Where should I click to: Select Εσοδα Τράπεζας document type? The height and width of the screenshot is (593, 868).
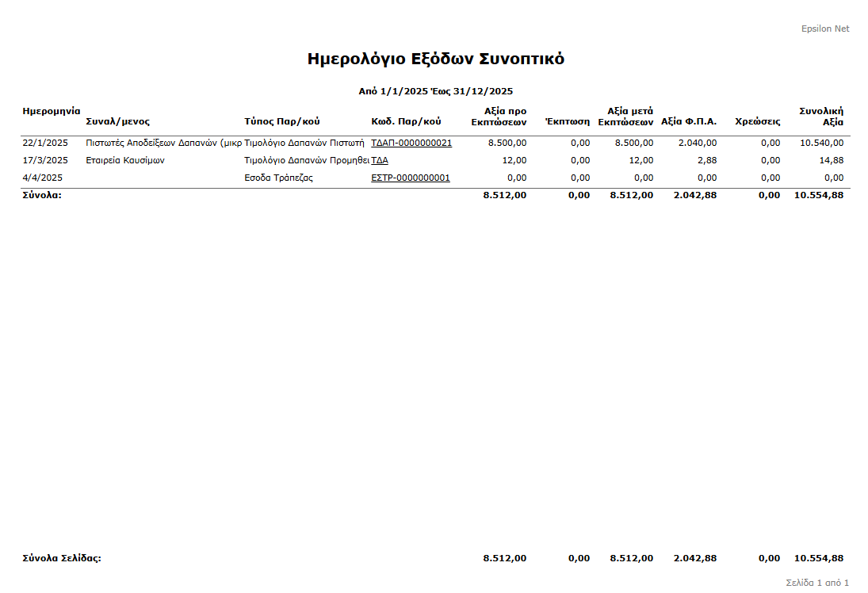[x=278, y=178]
